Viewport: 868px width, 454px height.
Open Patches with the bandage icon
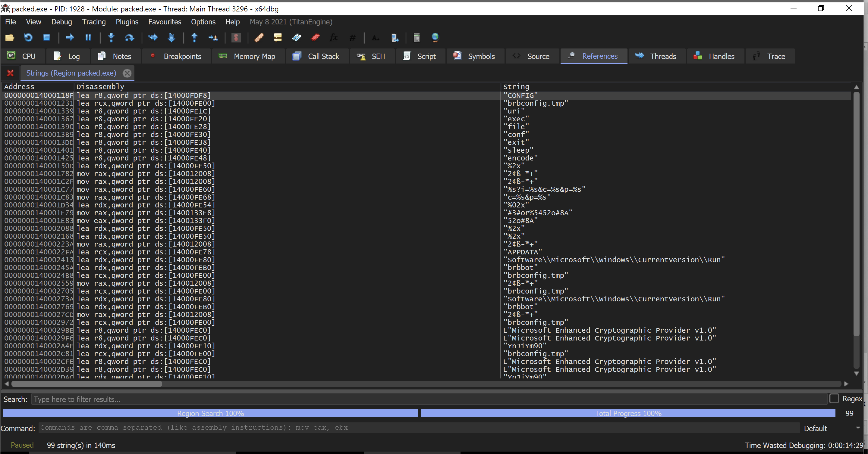point(259,37)
